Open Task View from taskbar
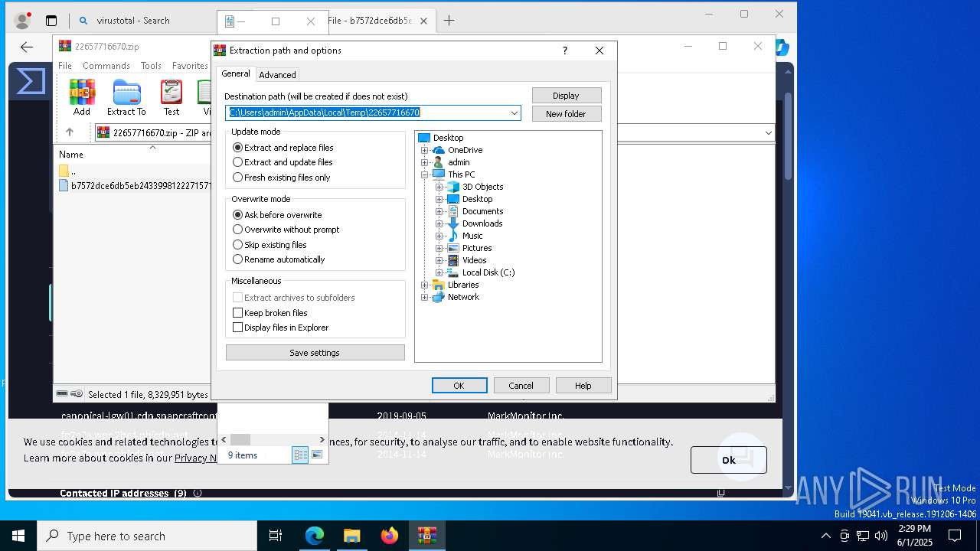The height and width of the screenshot is (551, 980). (x=276, y=536)
